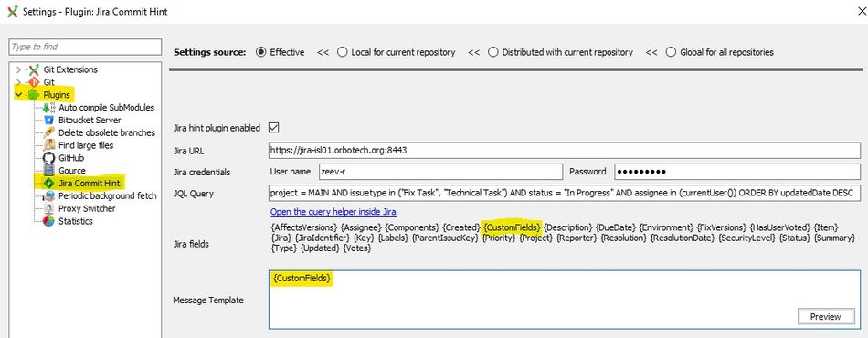Open Statistics plugin settings

(76, 221)
